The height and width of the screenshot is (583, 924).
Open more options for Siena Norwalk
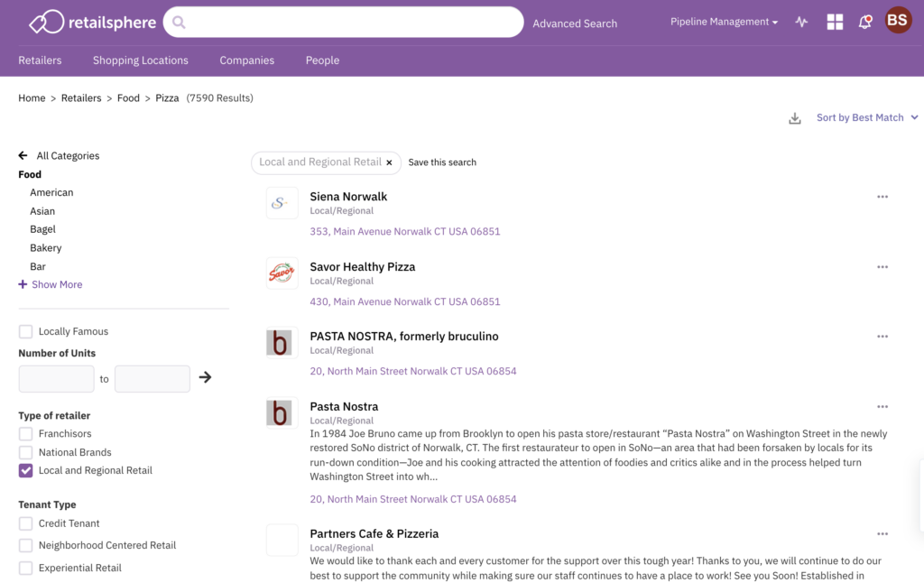click(882, 197)
